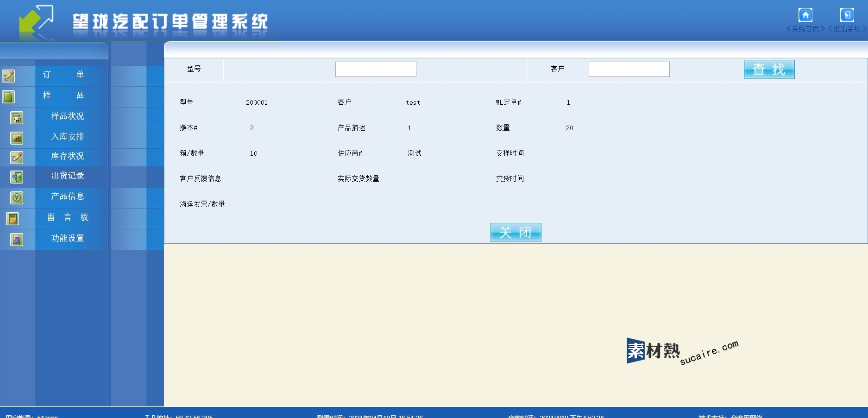Click the 查找 search button
This screenshot has height=418, width=868.
pos(769,70)
